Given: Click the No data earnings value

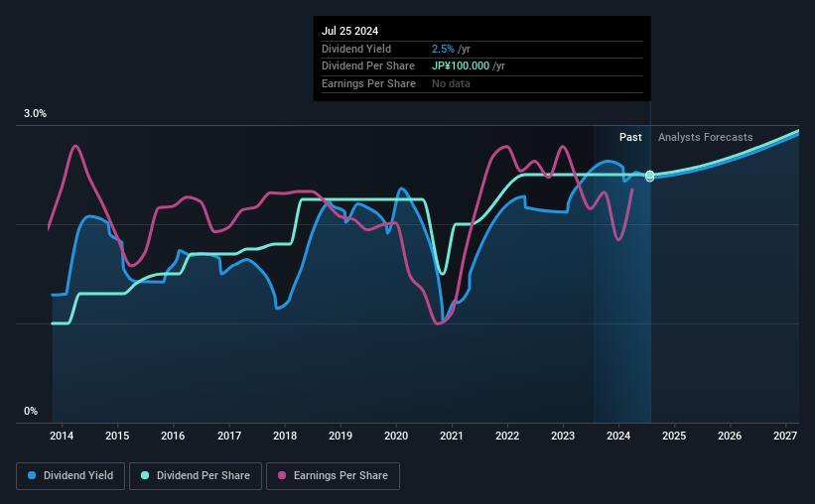Looking at the screenshot, I should coord(451,83).
